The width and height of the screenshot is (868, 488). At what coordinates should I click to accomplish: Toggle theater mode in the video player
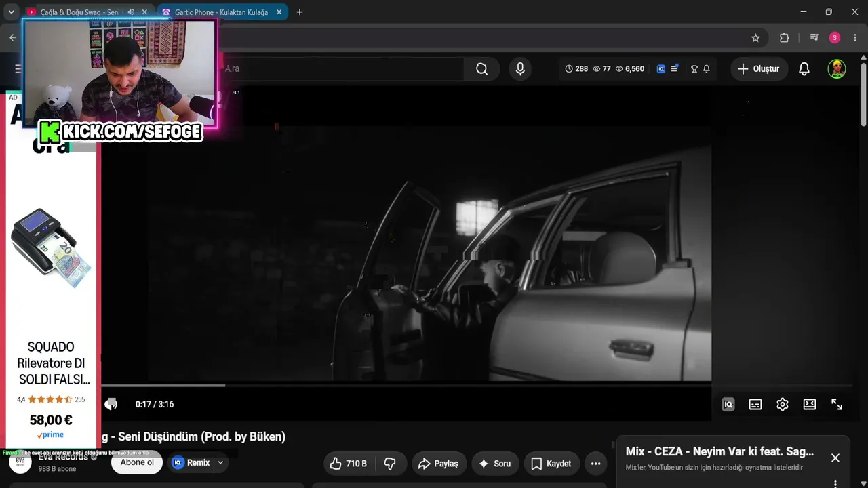click(810, 405)
